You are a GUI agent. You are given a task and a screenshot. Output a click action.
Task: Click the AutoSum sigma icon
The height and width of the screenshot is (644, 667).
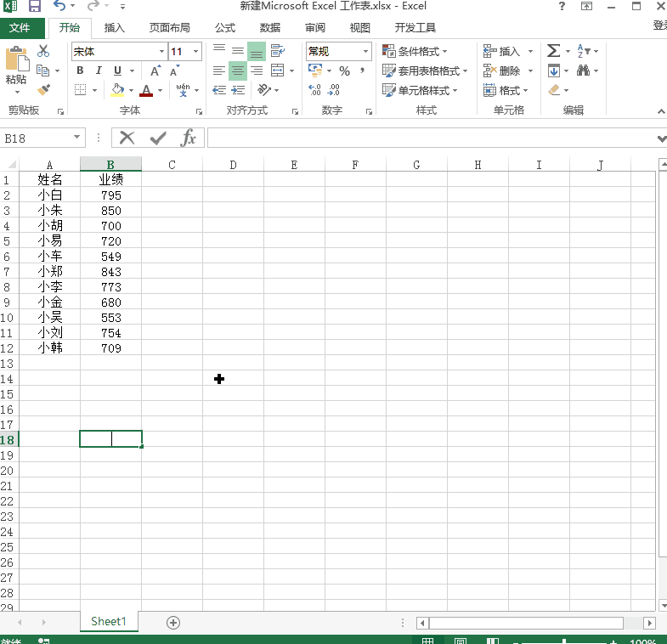coord(553,51)
